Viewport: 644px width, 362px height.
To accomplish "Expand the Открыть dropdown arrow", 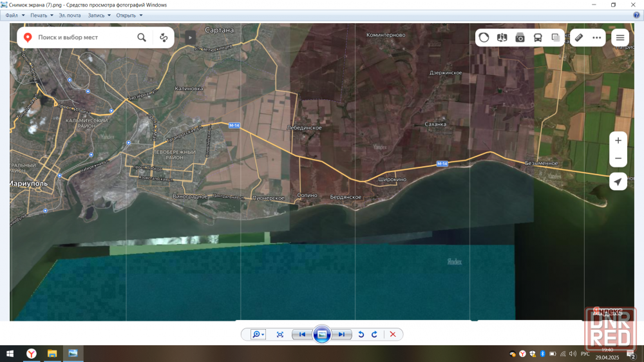I will click(x=141, y=15).
